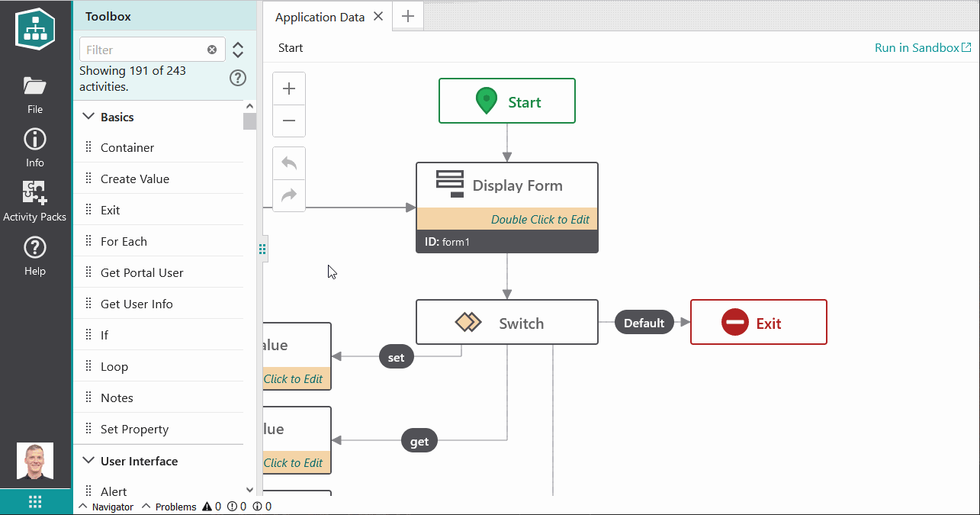Zoom out on the workflow canvas
This screenshot has width=980, height=515.
pos(289,121)
